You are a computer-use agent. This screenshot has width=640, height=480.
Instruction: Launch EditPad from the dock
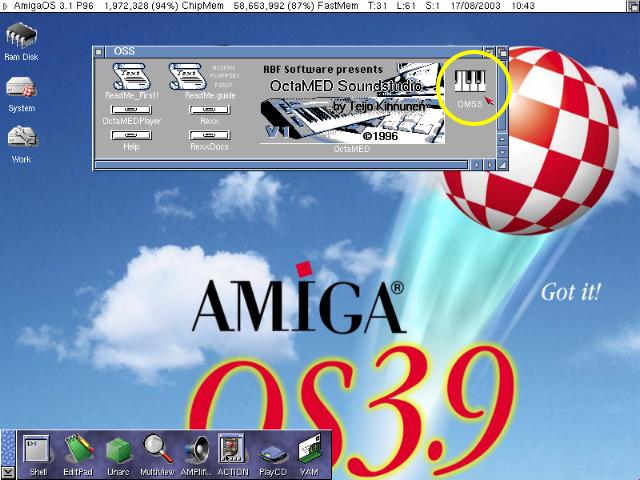[x=78, y=455]
